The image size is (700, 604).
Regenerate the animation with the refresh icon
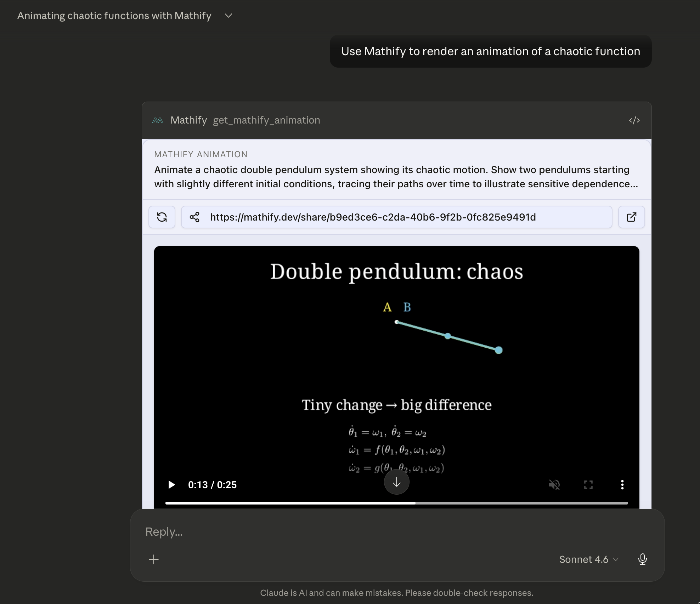pyautogui.click(x=162, y=217)
